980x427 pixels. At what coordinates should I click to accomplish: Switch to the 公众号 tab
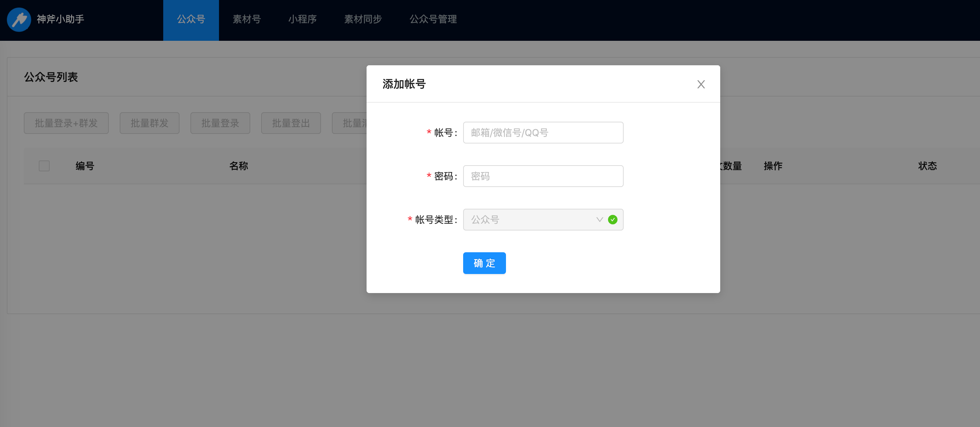tap(191, 19)
